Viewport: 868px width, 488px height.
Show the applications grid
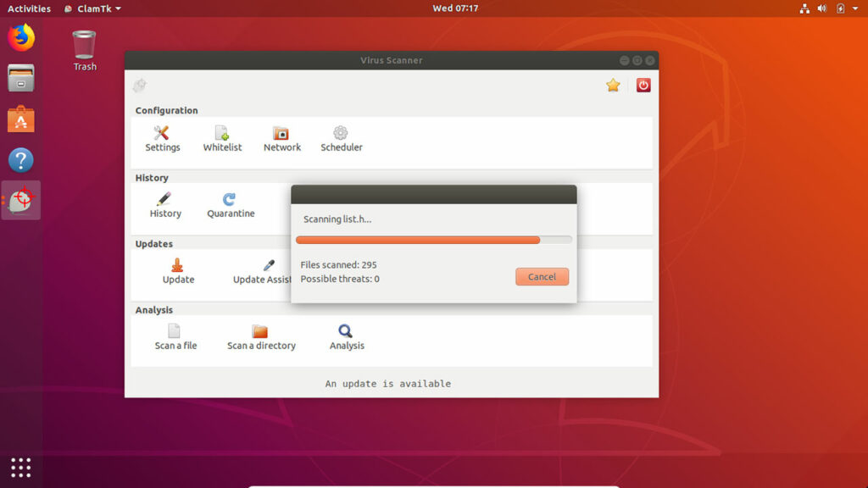(21, 468)
